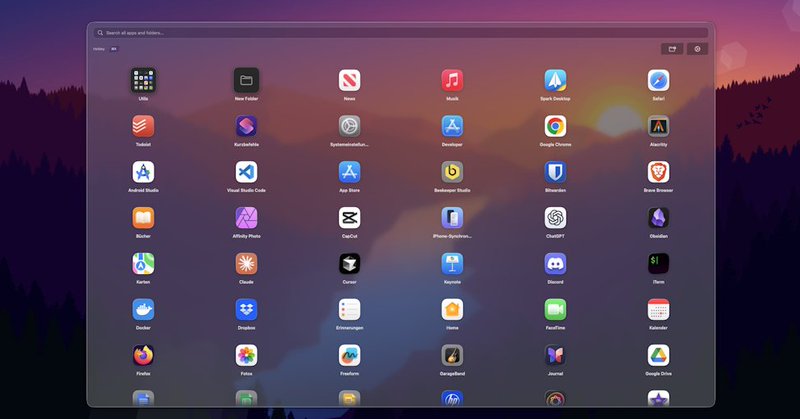Screen dimensions: 800x419
Task: Launch the Developer app
Action: 453,126
